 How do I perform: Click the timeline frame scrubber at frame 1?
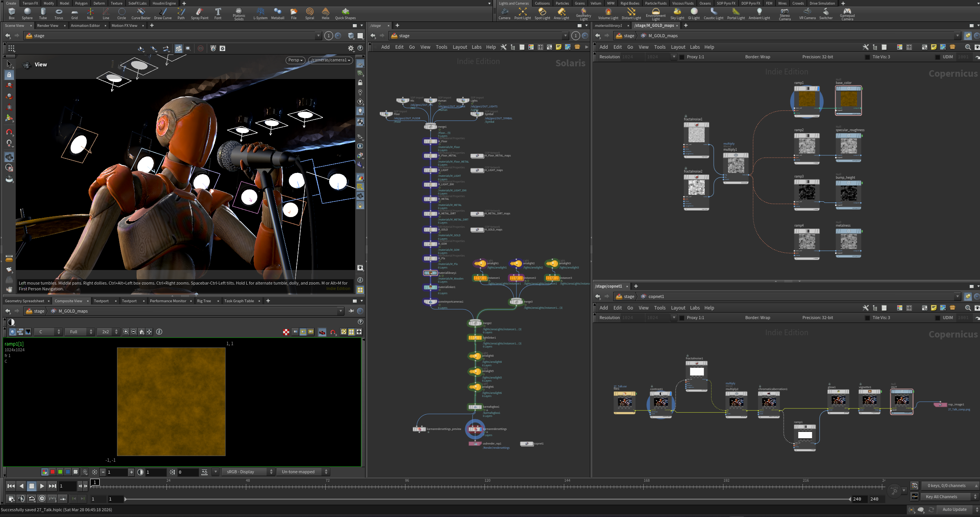(95, 482)
